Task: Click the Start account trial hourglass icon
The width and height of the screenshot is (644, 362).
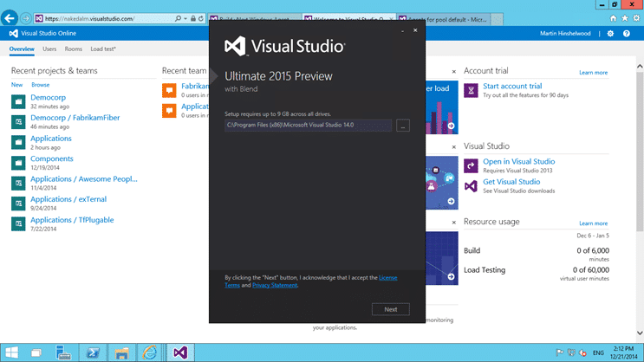Action: click(472, 90)
